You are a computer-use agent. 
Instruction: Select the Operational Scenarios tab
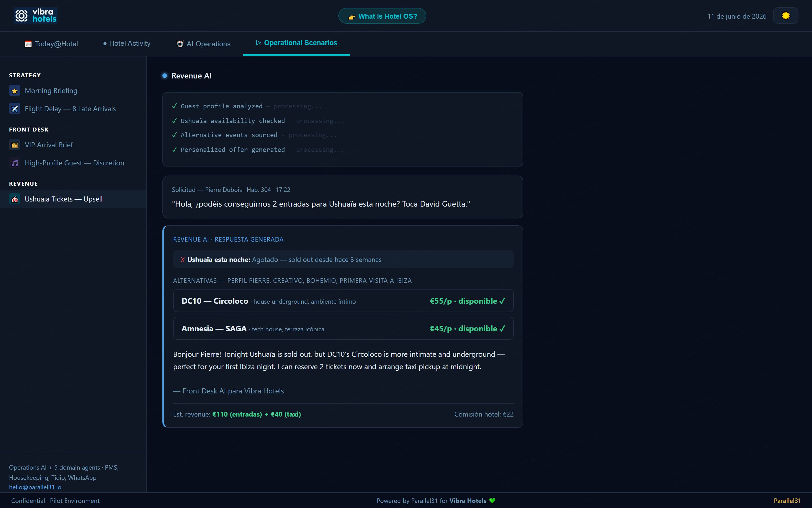pyautogui.click(x=297, y=43)
